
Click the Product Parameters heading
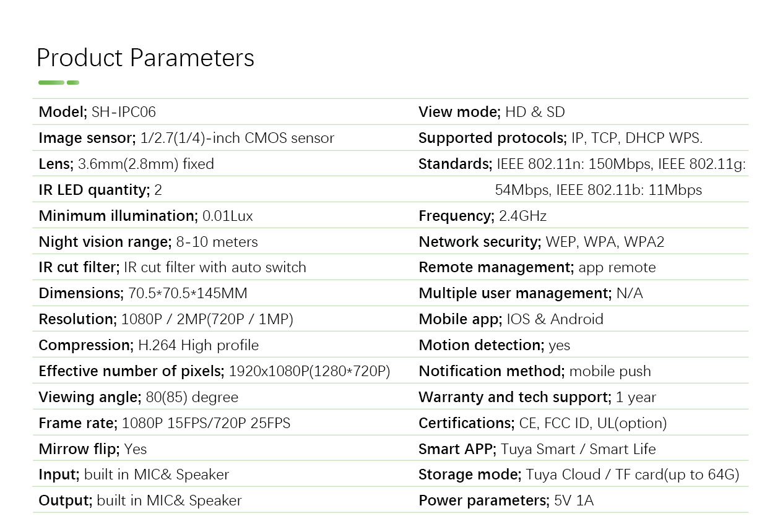145,58
